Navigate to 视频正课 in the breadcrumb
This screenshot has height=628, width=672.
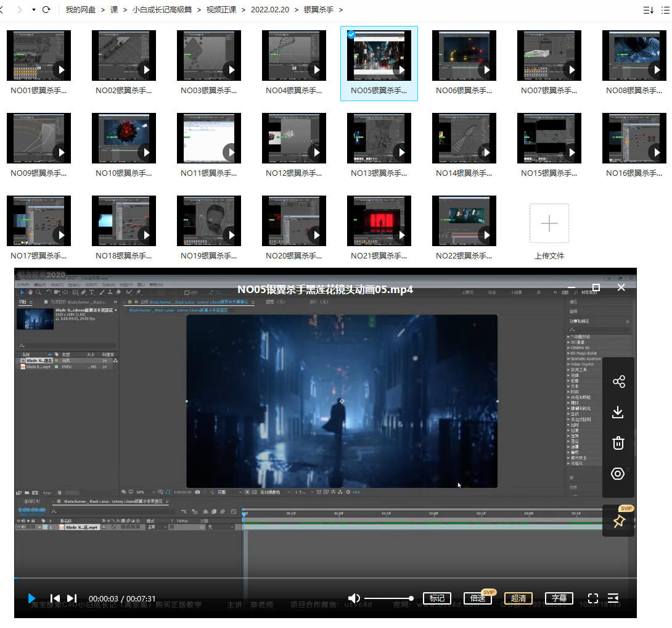[221, 10]
